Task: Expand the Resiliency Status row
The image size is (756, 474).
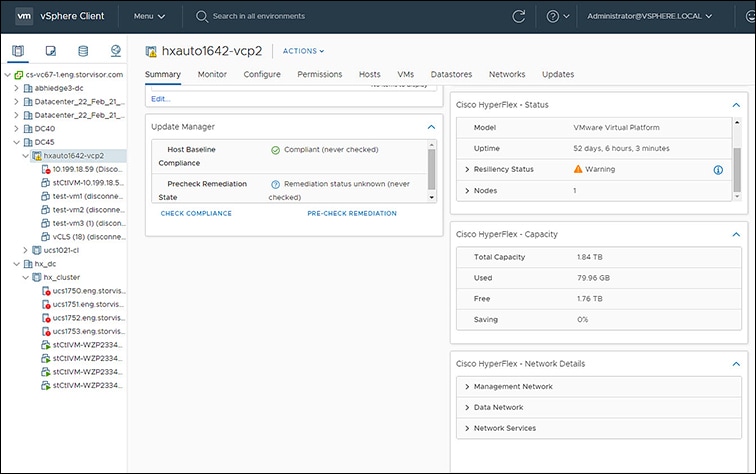Action: tap(467, 170)
